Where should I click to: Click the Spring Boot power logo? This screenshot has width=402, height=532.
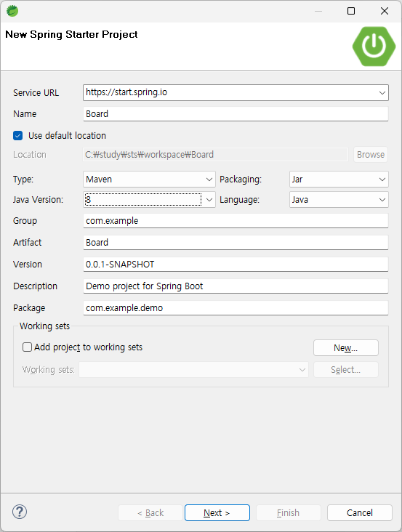pos(374,46)
